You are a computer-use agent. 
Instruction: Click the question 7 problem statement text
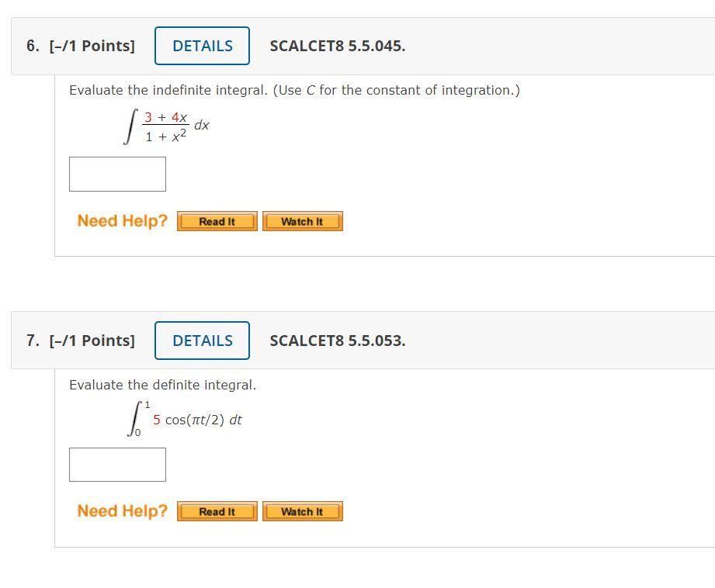point(163,384)
